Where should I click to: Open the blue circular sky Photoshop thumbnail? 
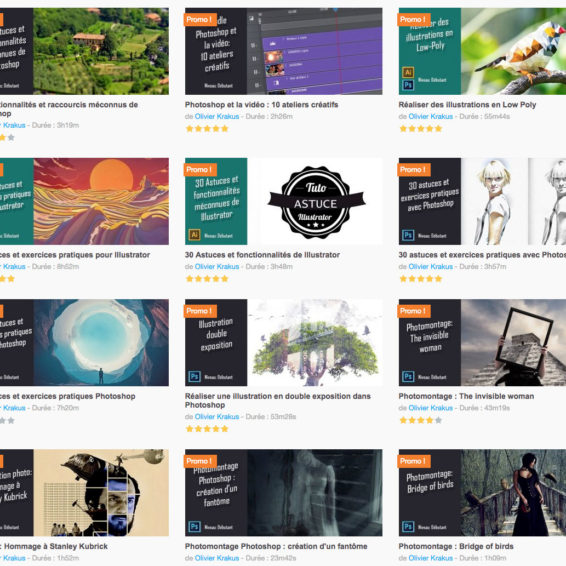(x=84, y=343)
